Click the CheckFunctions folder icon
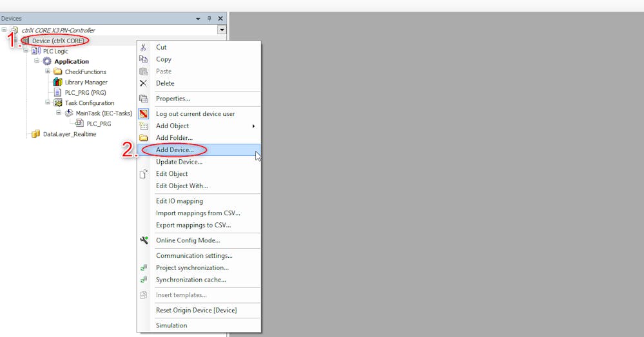 58,72
